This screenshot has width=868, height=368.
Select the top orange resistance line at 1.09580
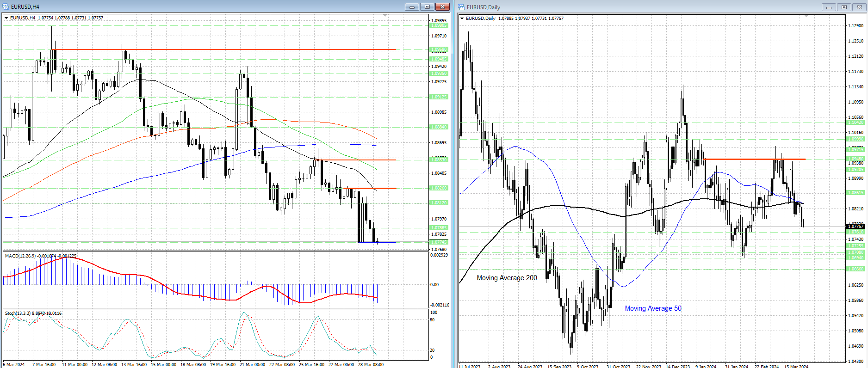click(225, 49)
